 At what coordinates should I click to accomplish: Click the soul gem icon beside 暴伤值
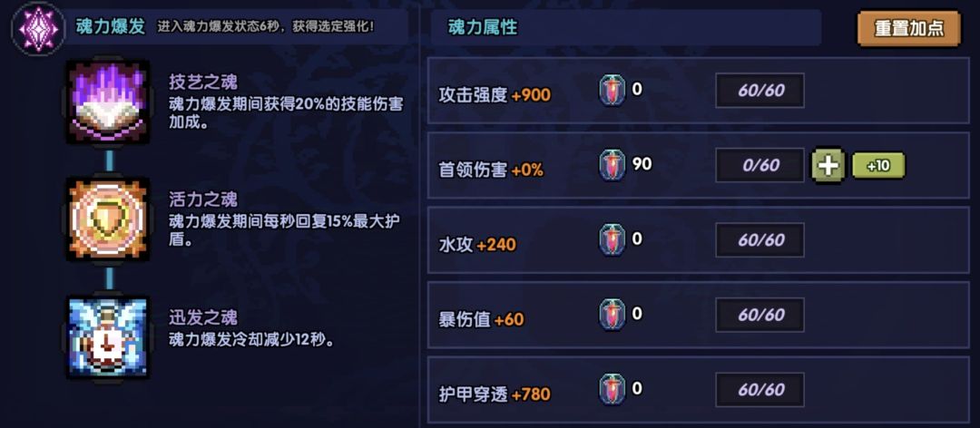(612, 316)
